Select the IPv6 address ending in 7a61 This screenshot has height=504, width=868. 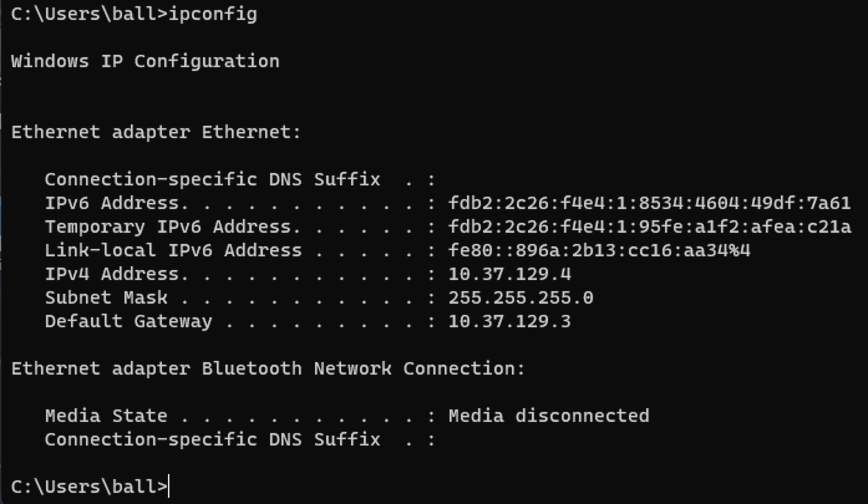point(649,203)
